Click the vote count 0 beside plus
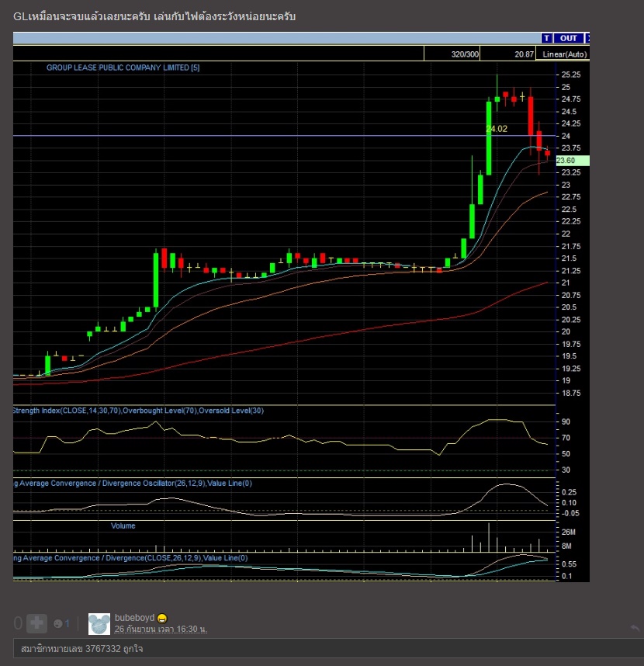This screenshot has width=644, height=666. click(18, 623)
